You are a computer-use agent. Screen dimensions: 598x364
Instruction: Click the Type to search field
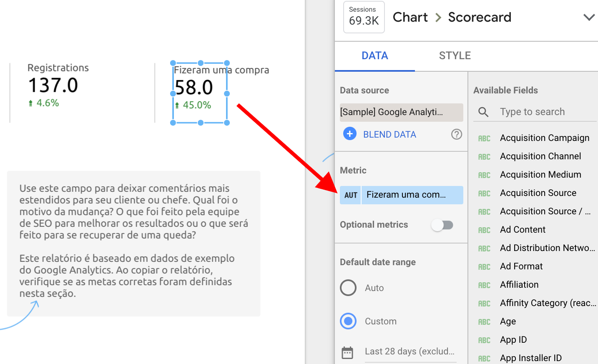coord(532,112)
